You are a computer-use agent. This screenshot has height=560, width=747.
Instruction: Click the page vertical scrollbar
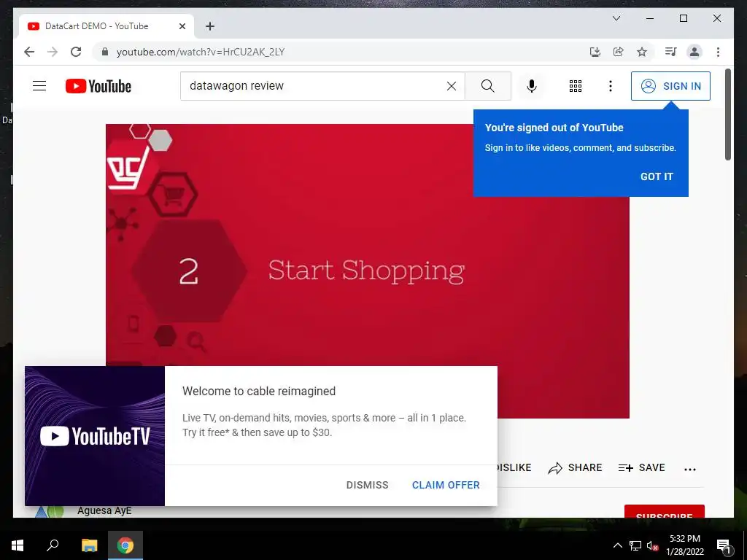coord(727,114)
